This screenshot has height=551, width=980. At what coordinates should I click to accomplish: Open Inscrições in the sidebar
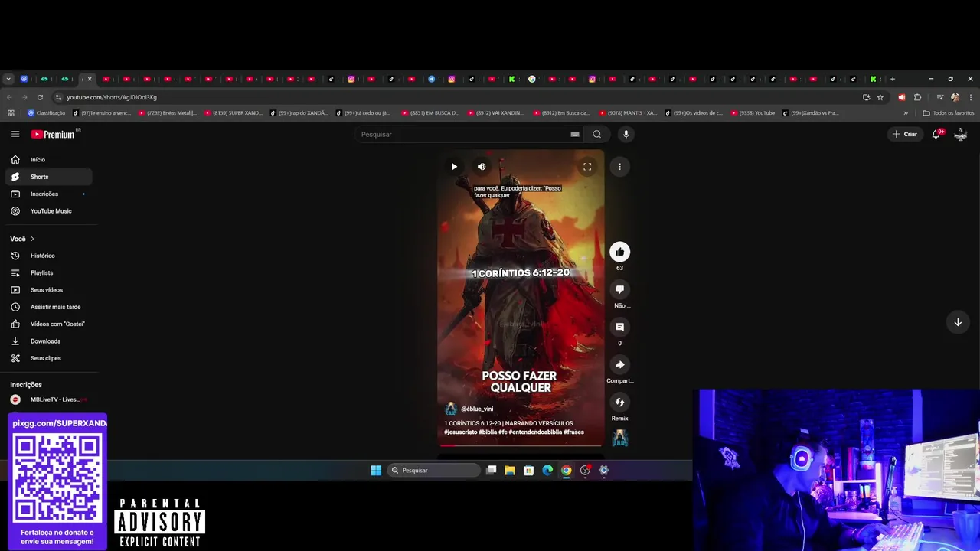tap(49, 194)
